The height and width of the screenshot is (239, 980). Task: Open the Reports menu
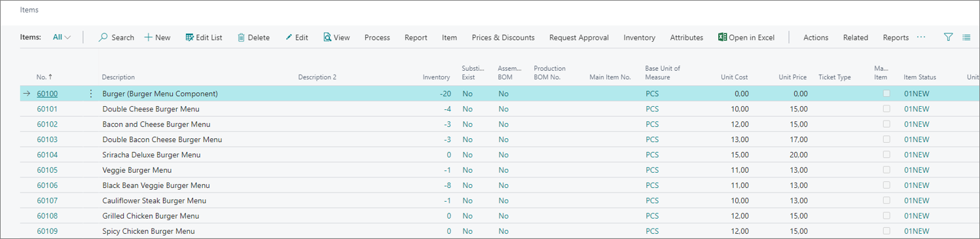(896, 37)
